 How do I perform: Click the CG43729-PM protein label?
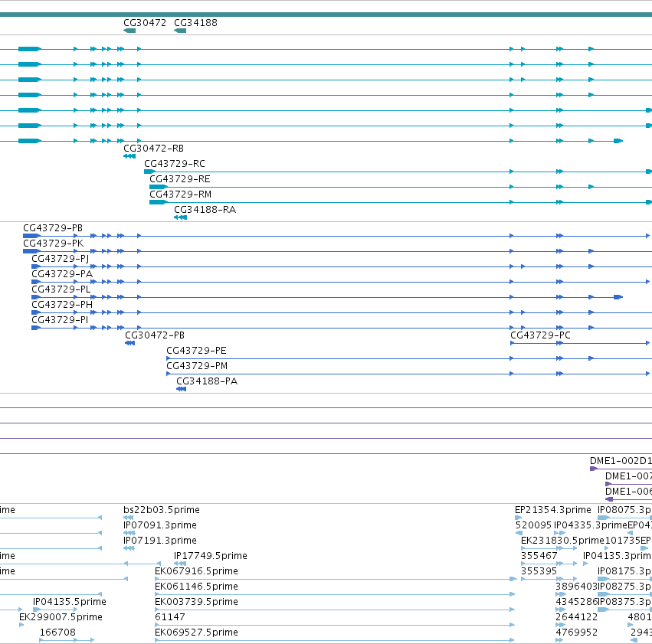click(197, 366)
